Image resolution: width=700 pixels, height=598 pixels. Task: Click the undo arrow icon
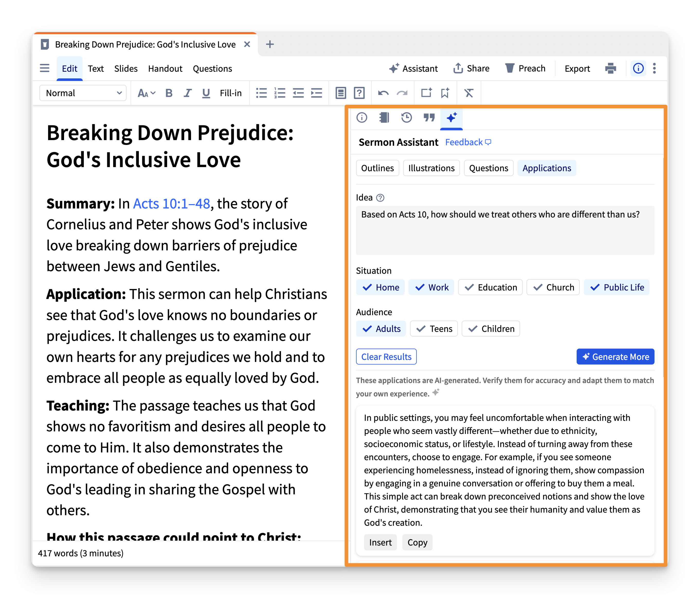pyautogui.click(x=384, y=93)
